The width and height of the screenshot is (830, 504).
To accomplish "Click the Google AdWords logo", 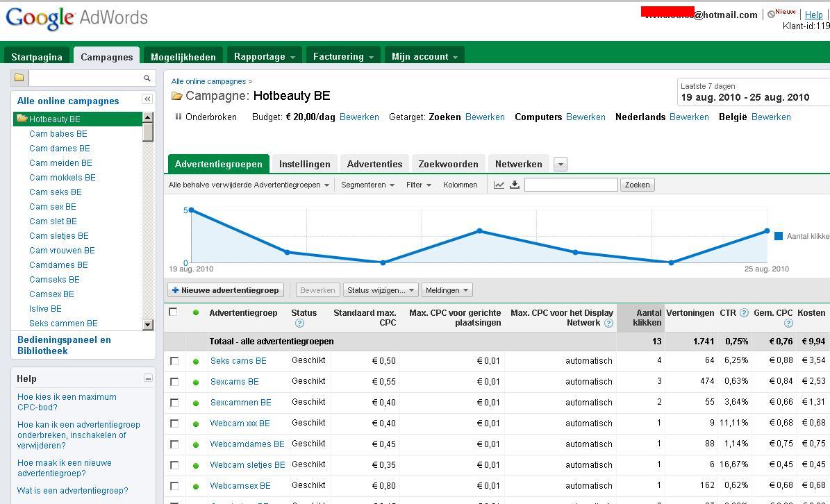I will [x=77, y=18].
